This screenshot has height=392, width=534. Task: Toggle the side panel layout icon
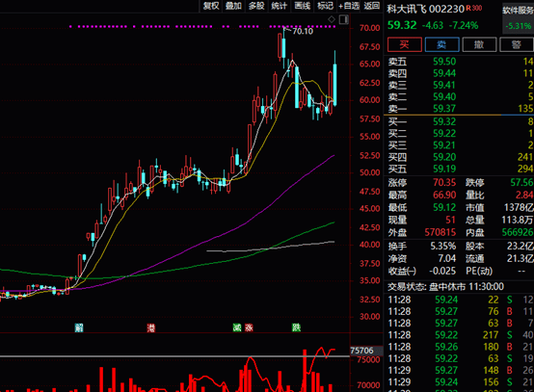click(x=344, y=19)
